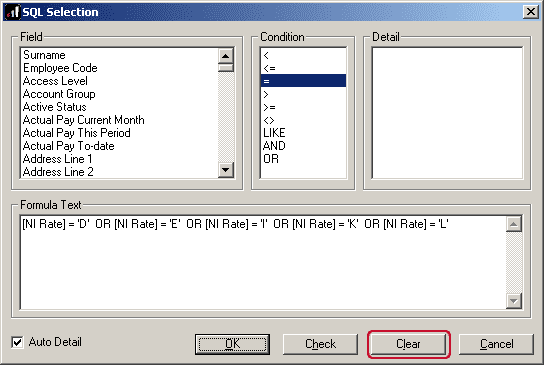Screen dimensions: 544x365
Task: Click the Check button
Action: click(x=320, y=344)
